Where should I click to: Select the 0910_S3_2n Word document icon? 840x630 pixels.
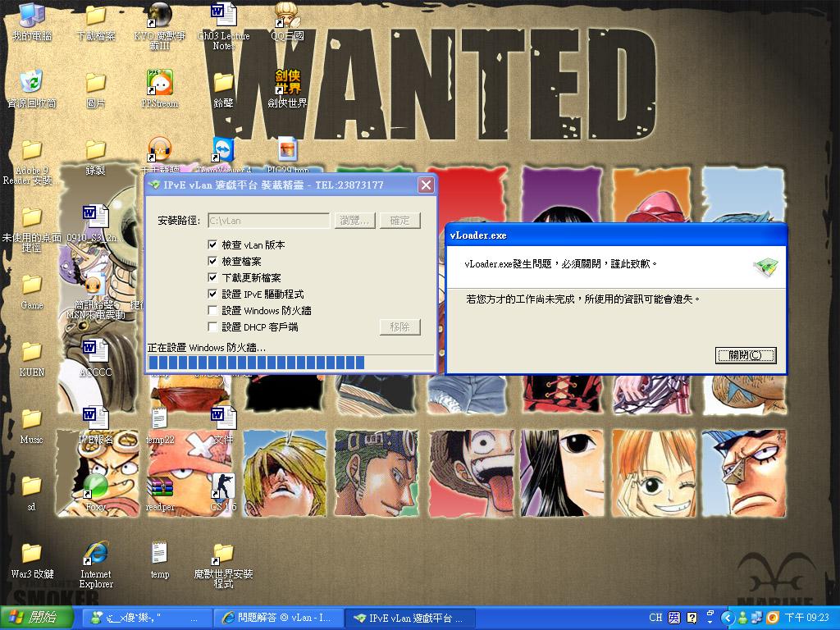tap(95, 224)
